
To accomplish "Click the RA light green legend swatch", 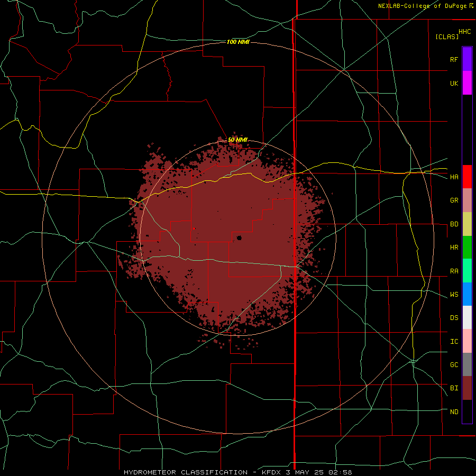I will [467, 271].
